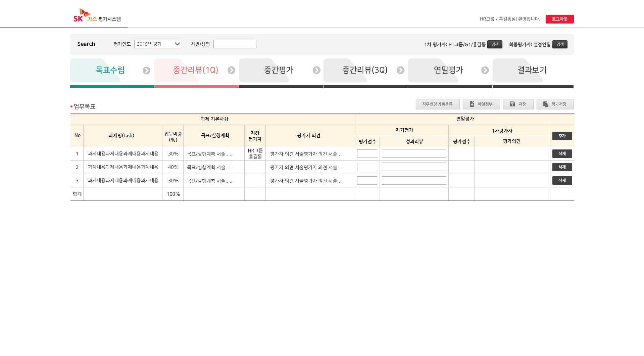The width and height of the screenshot is (644, 356).
Task: Switch to the 중간평가 tab
Action: tap(279, 70)
